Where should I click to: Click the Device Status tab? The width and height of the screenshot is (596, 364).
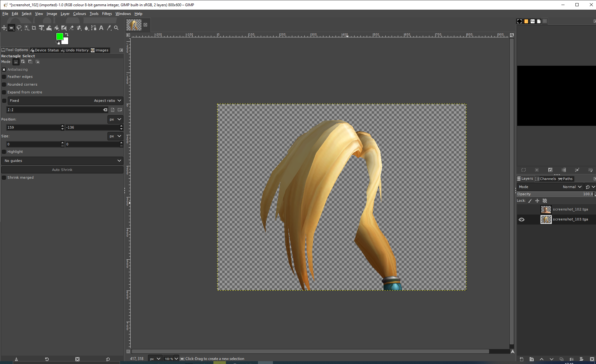45,50
